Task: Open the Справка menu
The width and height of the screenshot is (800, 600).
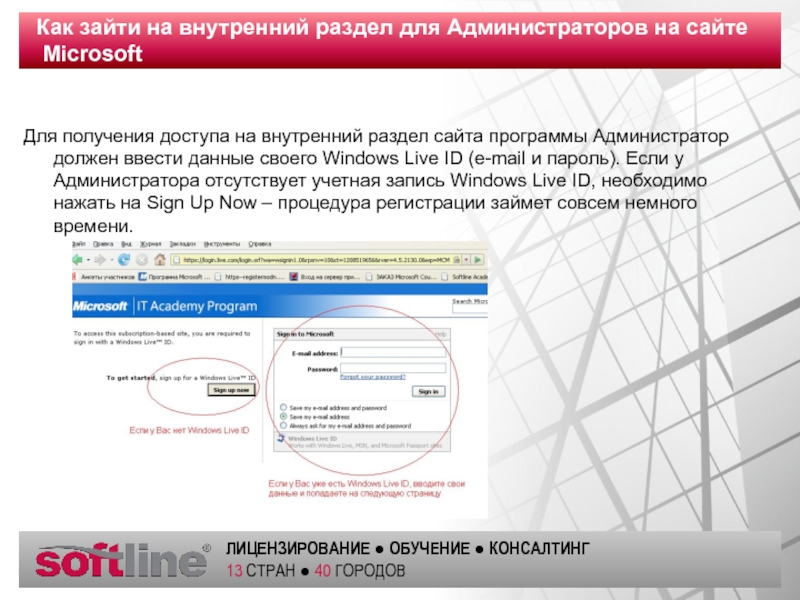Action: point(260,244)
